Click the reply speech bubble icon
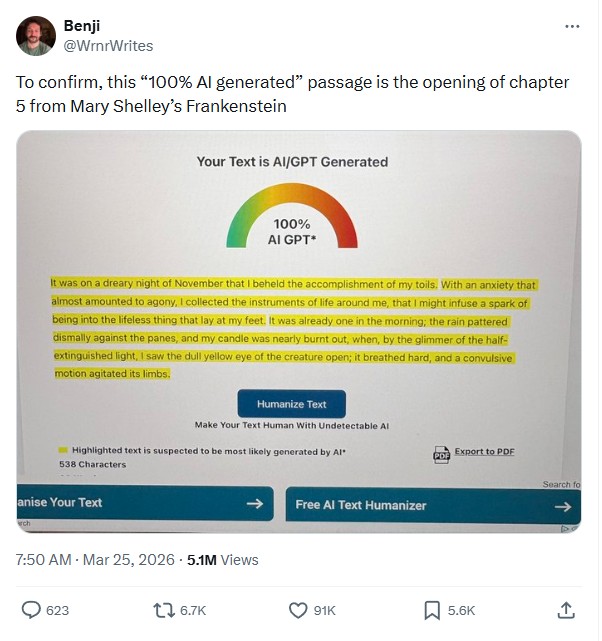This screenshot has width=602, height=641. (32, 609)
